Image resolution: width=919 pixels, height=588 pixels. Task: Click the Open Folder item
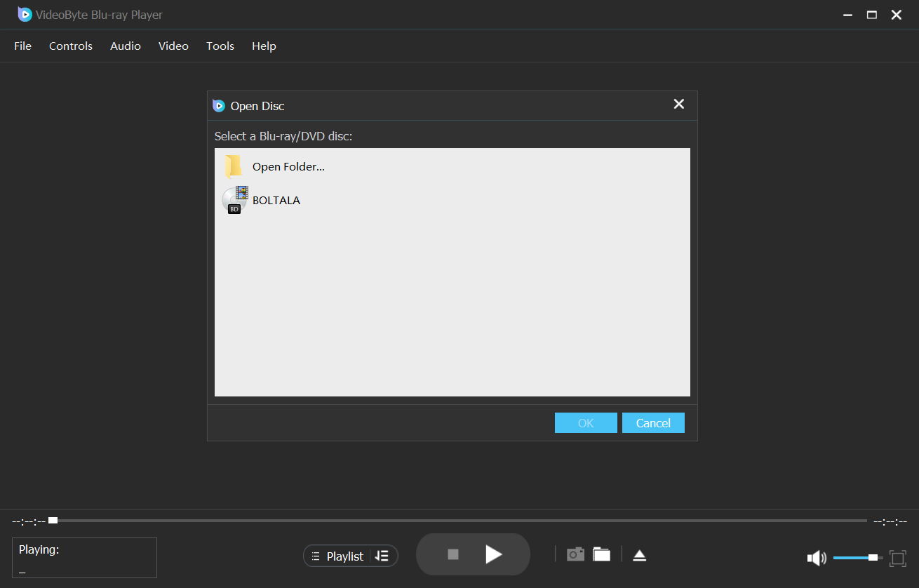[x=288, y=166]
